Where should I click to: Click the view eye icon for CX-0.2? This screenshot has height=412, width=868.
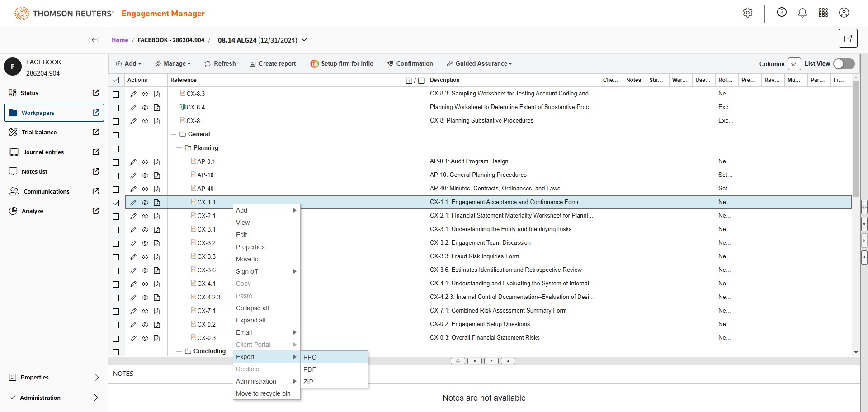145,325
